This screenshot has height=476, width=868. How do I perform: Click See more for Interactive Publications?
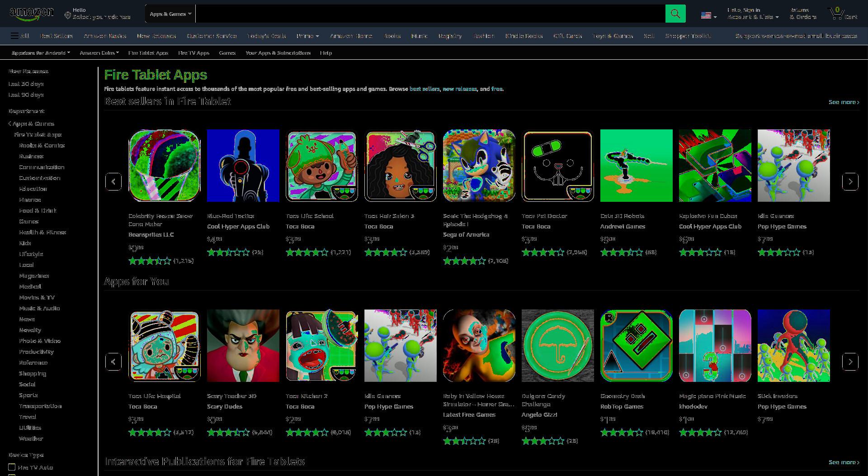(x=844, y=462)
